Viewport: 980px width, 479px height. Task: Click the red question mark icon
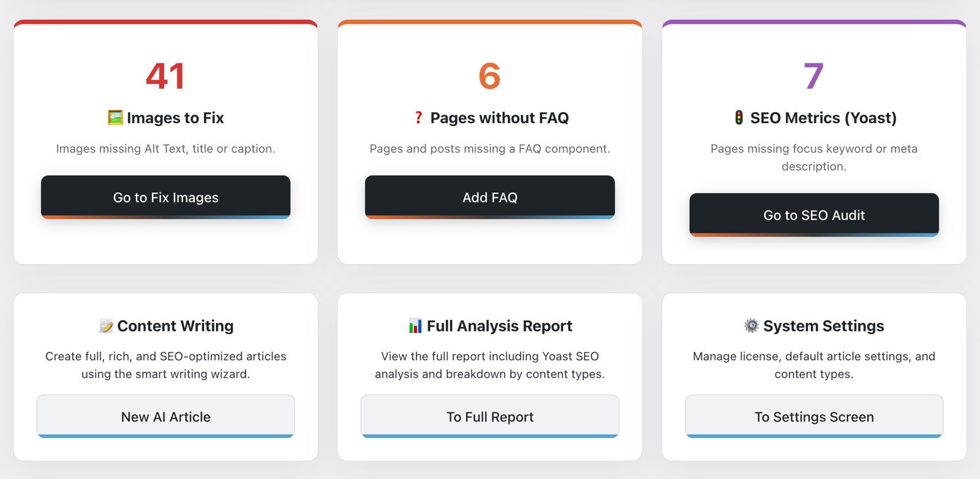[x=418, y=118]
